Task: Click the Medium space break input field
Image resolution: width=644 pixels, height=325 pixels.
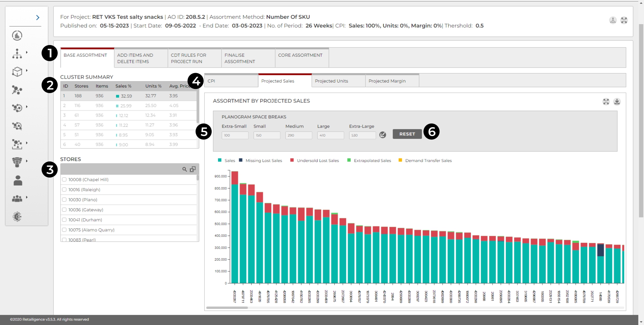Action: coord(298,135)
